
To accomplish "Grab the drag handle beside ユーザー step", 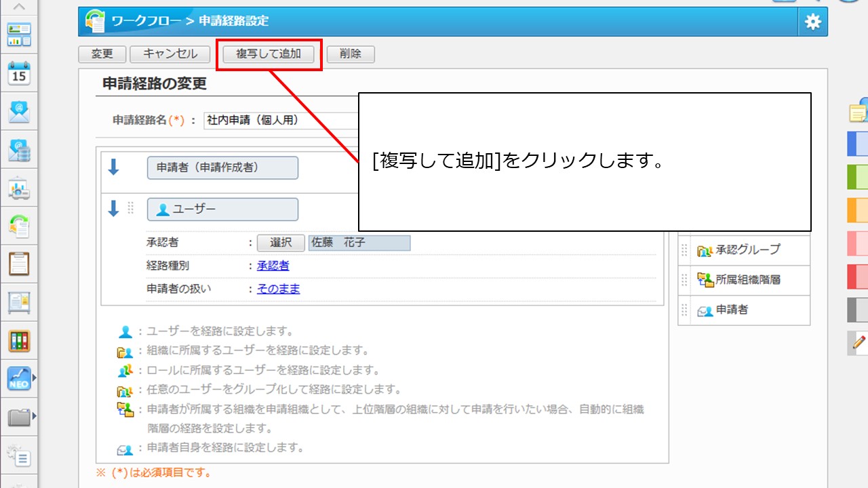I will [x=132, y=209].
